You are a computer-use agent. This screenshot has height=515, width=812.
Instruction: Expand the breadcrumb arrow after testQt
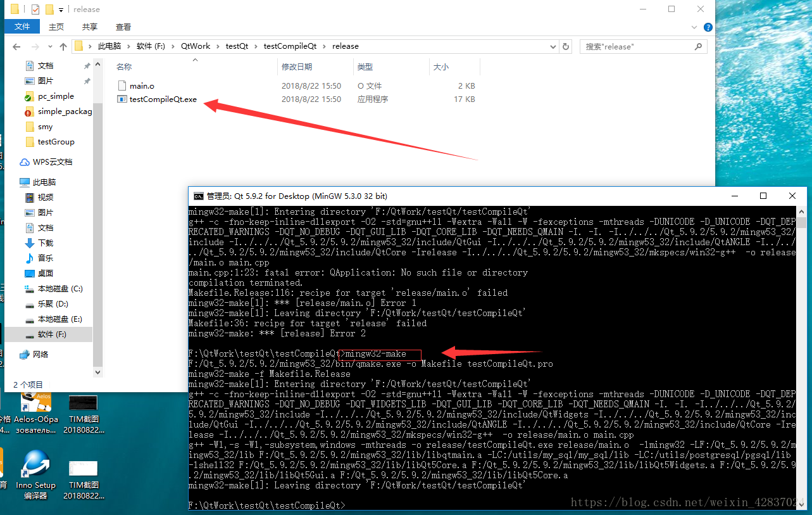tap(256, 46)
